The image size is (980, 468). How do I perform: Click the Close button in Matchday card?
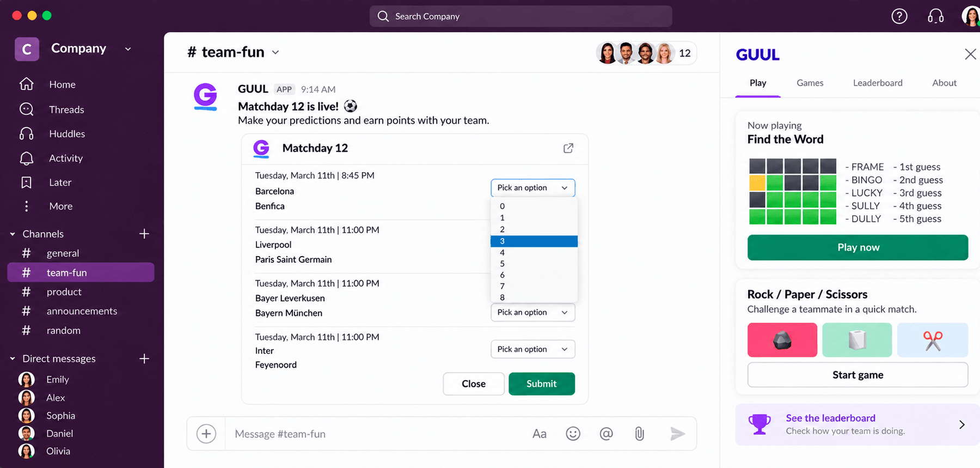coord(473,384)
